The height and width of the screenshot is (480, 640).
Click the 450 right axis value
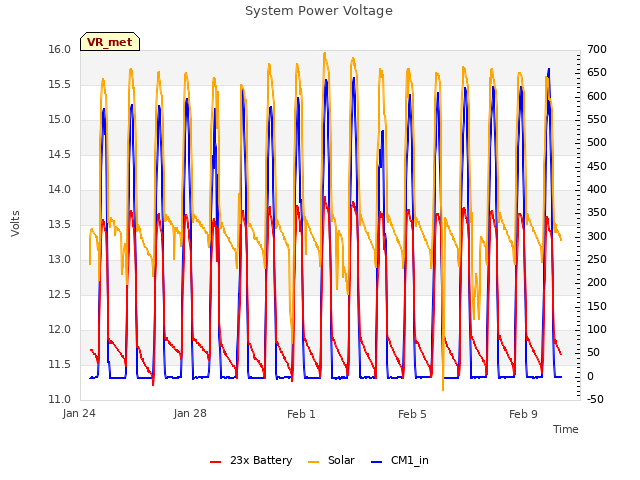pyautogui.click(x=597, y=166)
